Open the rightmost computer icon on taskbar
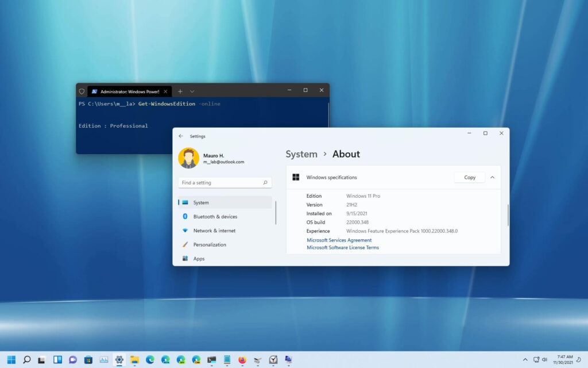The image size is (588, 368). [x=288, y=360]
